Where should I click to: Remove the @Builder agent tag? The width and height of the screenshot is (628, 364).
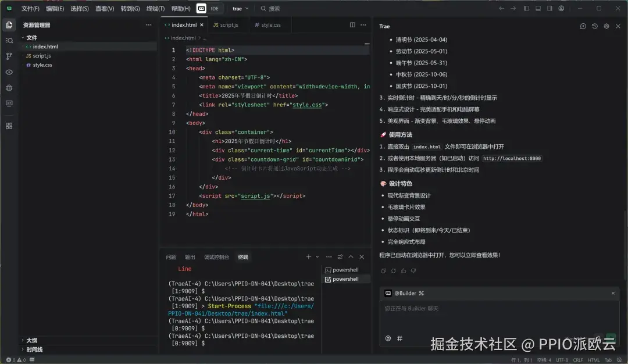[613, 293]
